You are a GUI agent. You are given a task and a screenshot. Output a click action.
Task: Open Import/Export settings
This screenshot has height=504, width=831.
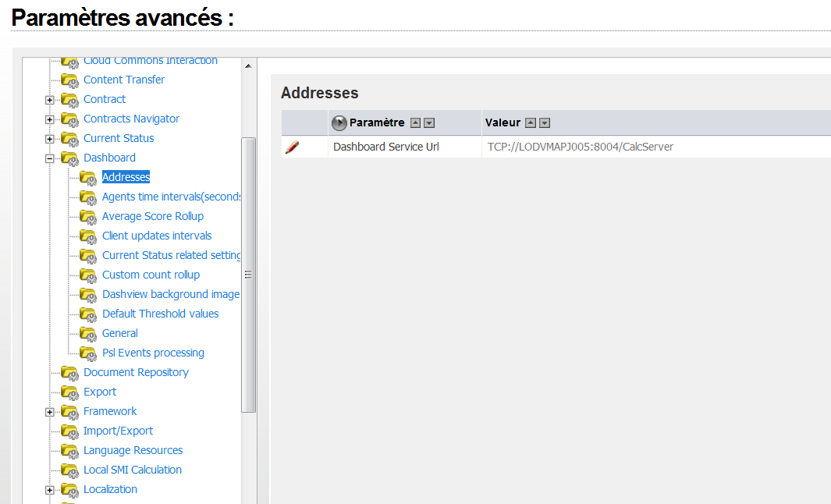(118, 431)
